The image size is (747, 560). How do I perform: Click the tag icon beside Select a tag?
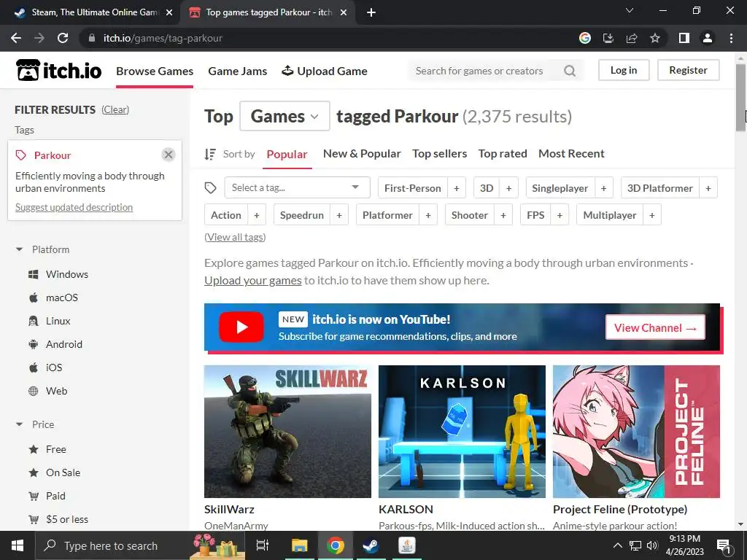[x=211, y=187]
